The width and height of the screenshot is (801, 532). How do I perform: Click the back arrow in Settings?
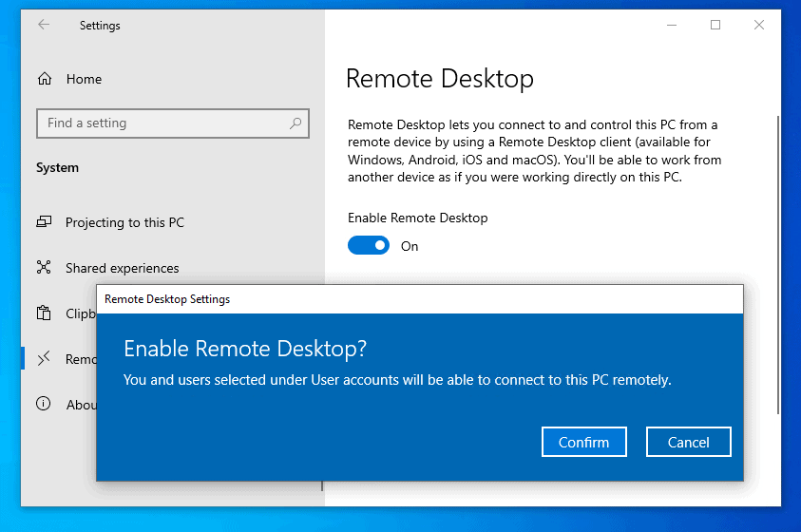pyautogui.click(x=44, y=26)
